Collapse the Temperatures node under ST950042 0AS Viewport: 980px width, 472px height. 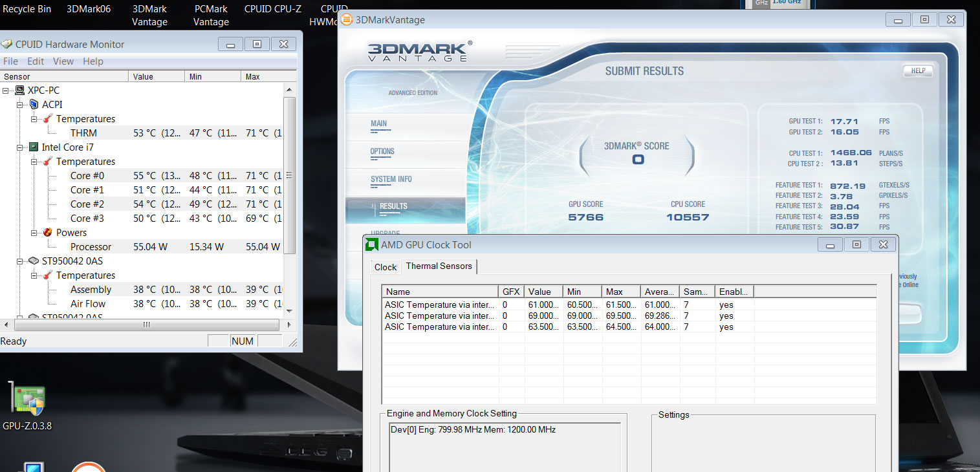coord(34,275)
